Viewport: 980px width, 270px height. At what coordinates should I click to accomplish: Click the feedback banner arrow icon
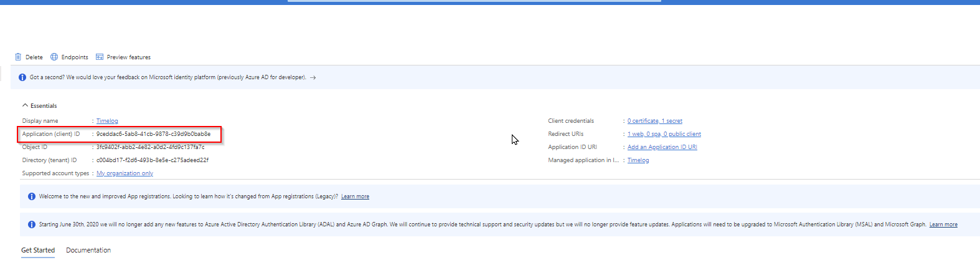click(x=313, y=77)
